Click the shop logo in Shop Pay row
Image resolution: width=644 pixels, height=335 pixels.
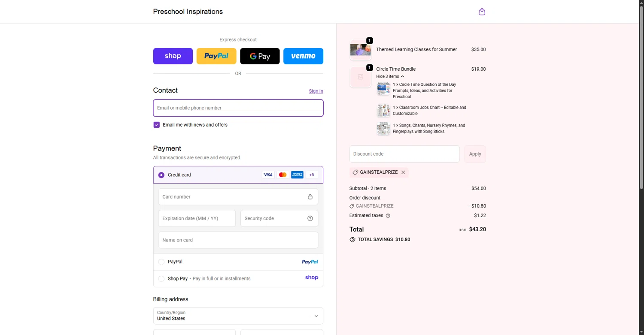tap(312, 278)
